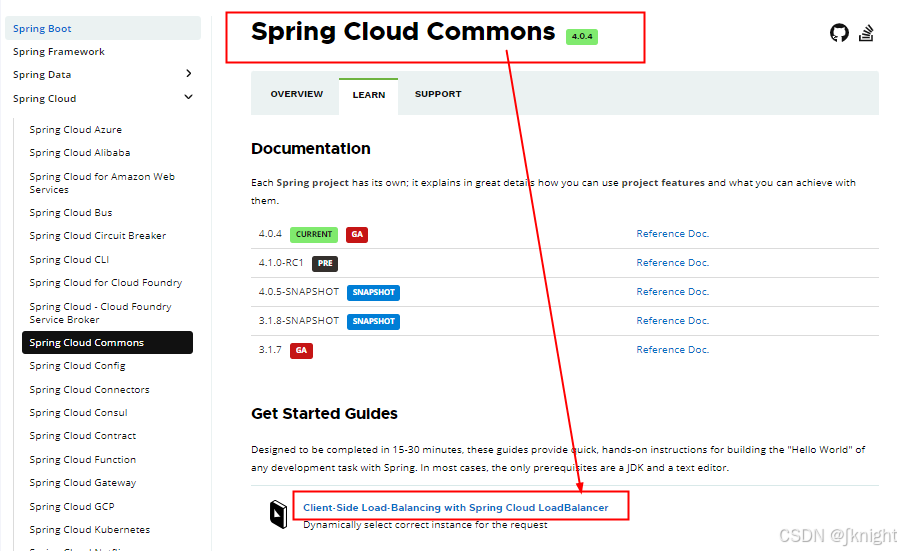Click the green 4.0.4 version badge in title
This screenshot has height=551, width=901.
coord(582,36)
